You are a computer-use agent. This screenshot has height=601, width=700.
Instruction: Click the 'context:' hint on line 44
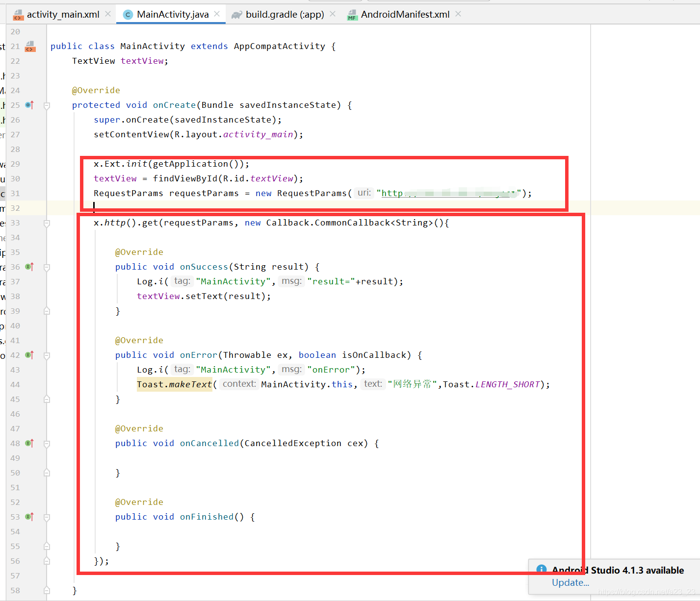239,384
